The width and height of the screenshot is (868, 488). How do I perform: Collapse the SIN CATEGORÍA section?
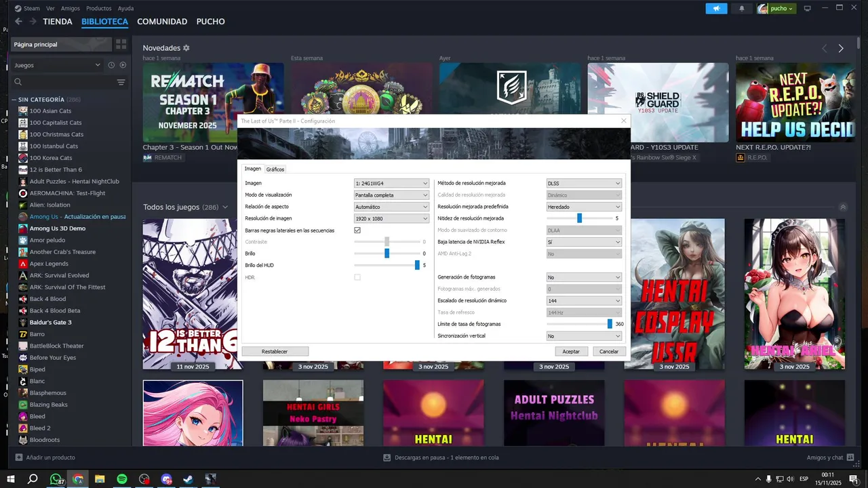tap(14, 100)
